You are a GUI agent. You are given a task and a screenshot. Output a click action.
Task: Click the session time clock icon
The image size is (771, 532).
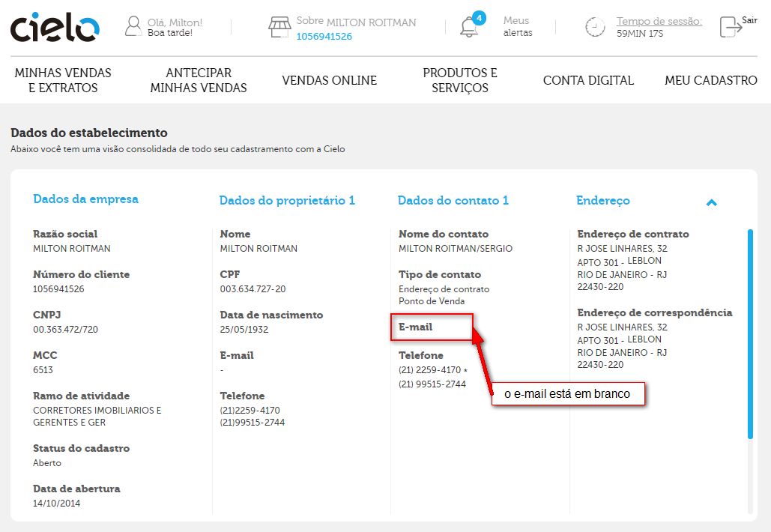tap(595, 27)
